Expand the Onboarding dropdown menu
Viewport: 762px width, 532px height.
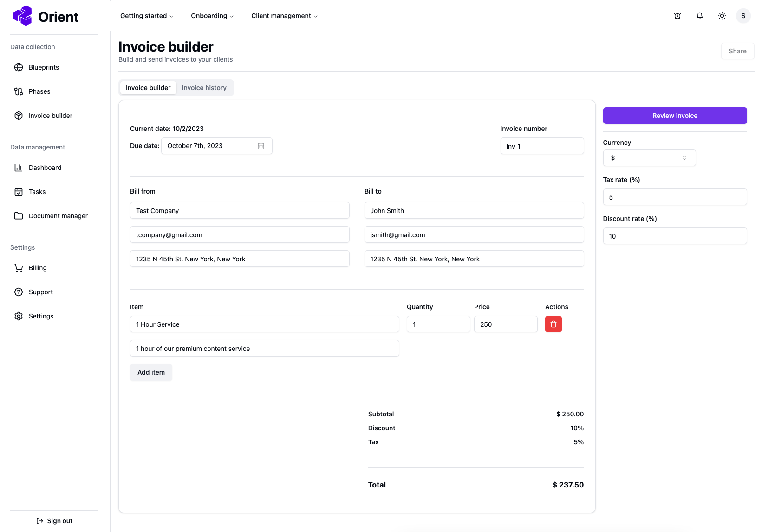(x=212, y=16)
